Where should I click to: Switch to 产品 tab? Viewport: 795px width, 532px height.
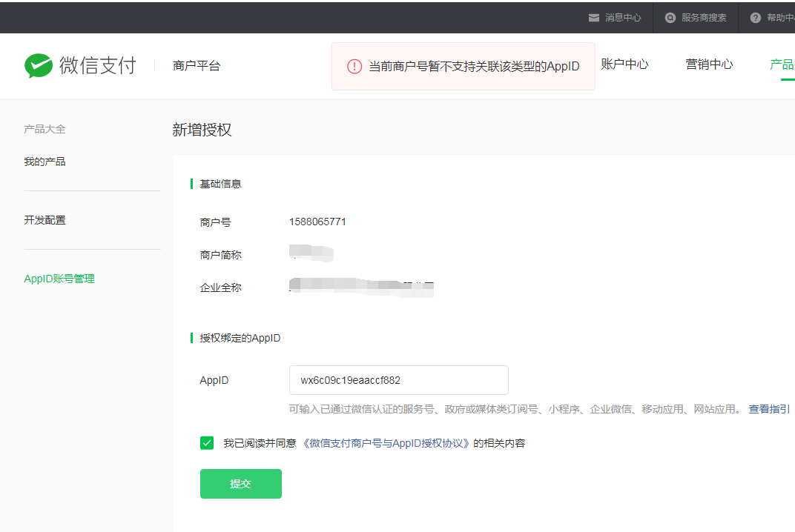(782, 64)
